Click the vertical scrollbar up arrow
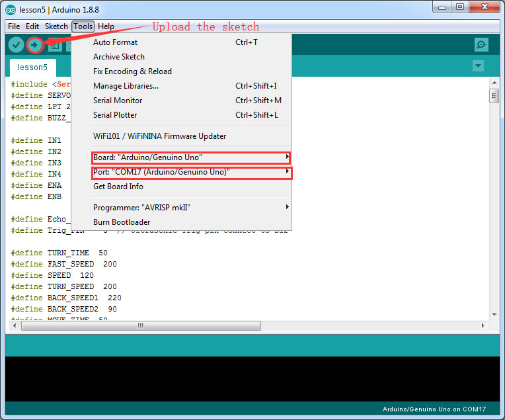The height and width of the screenshot is (420, 505). [x=494, y=83]
